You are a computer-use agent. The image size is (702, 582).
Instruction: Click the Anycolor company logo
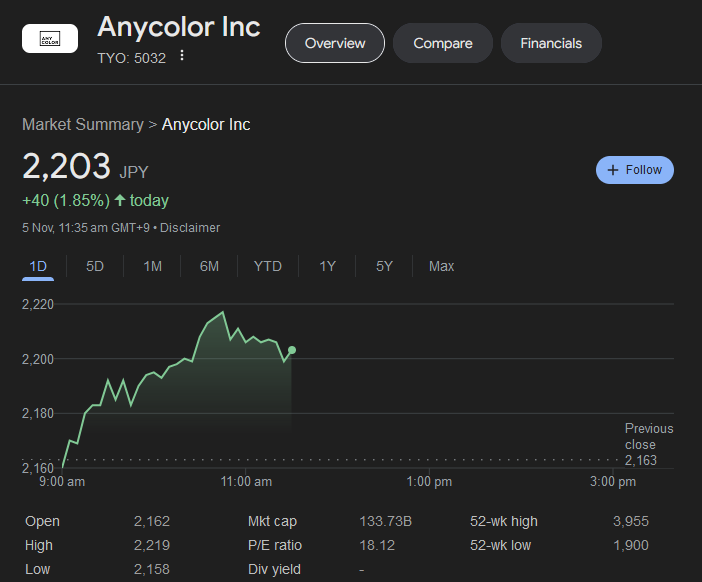point(50,39)
